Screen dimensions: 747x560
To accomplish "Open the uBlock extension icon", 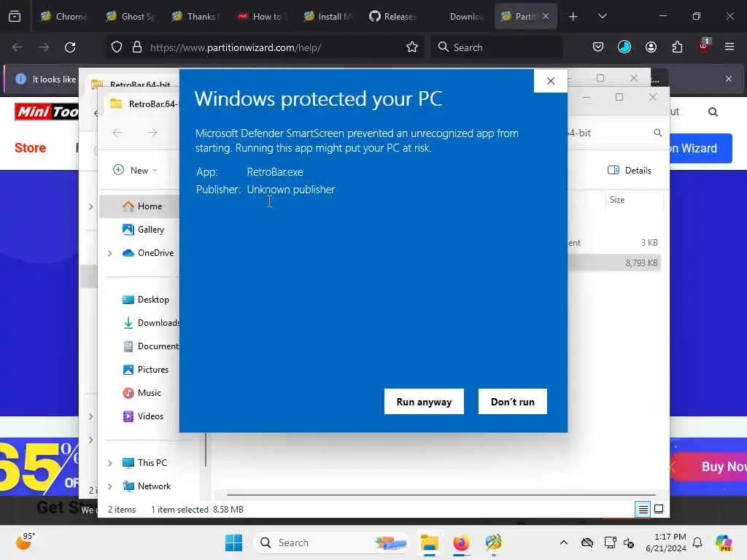I will coord(704,46).
